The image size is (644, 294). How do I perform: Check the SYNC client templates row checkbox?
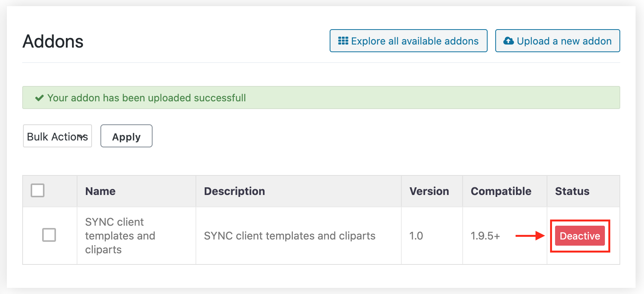(x=49, y=235)
